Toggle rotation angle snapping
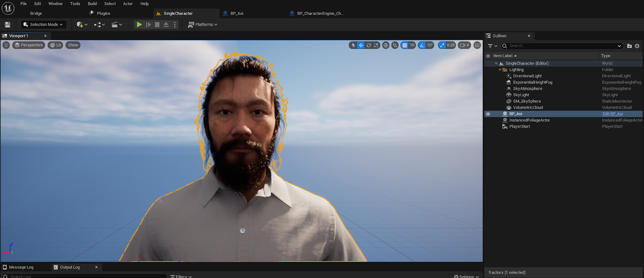 click(x=422, y=46)
